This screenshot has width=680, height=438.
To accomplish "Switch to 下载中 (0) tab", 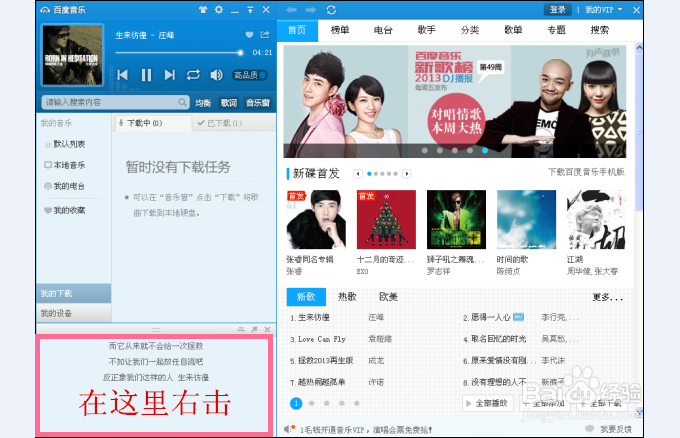I will tap(152, 123).
